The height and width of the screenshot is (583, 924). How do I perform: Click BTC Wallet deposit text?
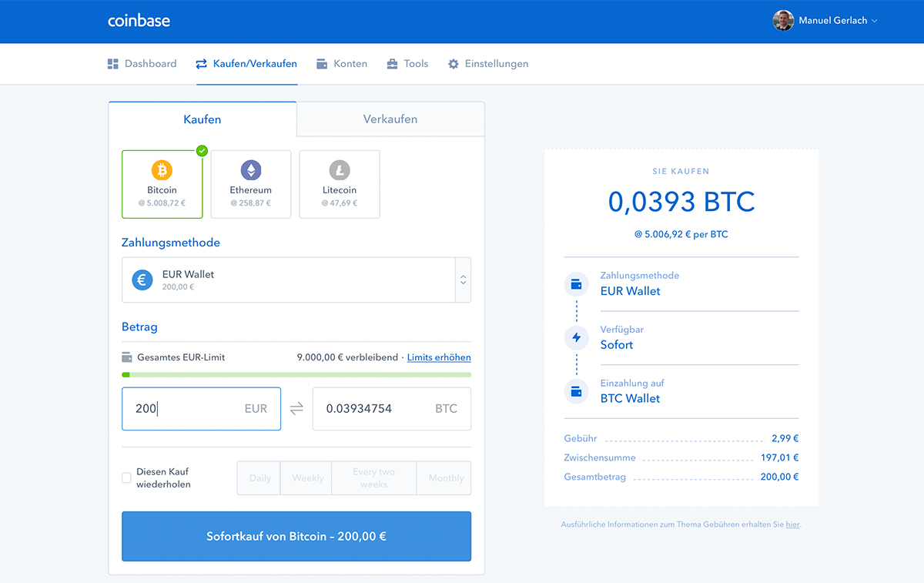click(x=630, y=399)
